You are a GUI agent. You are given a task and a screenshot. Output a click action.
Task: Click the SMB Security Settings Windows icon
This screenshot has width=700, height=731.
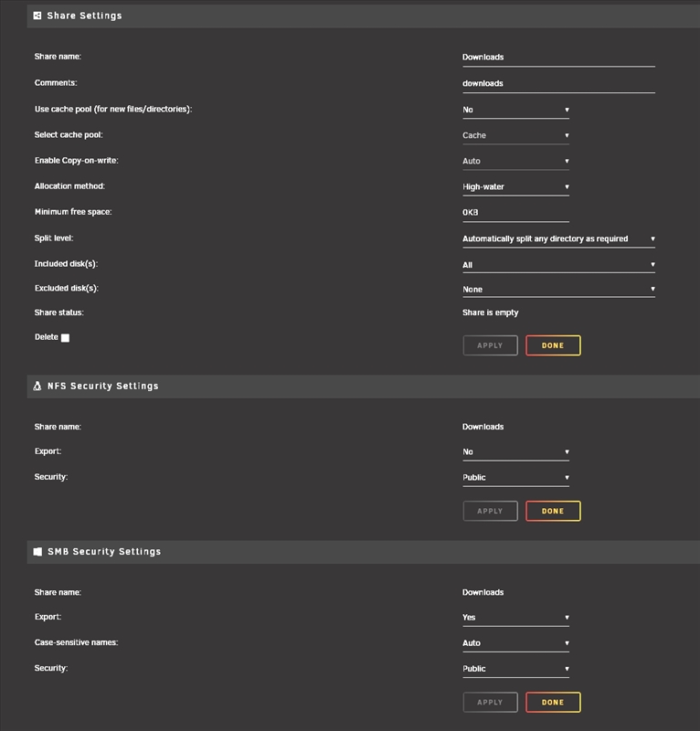37,552
